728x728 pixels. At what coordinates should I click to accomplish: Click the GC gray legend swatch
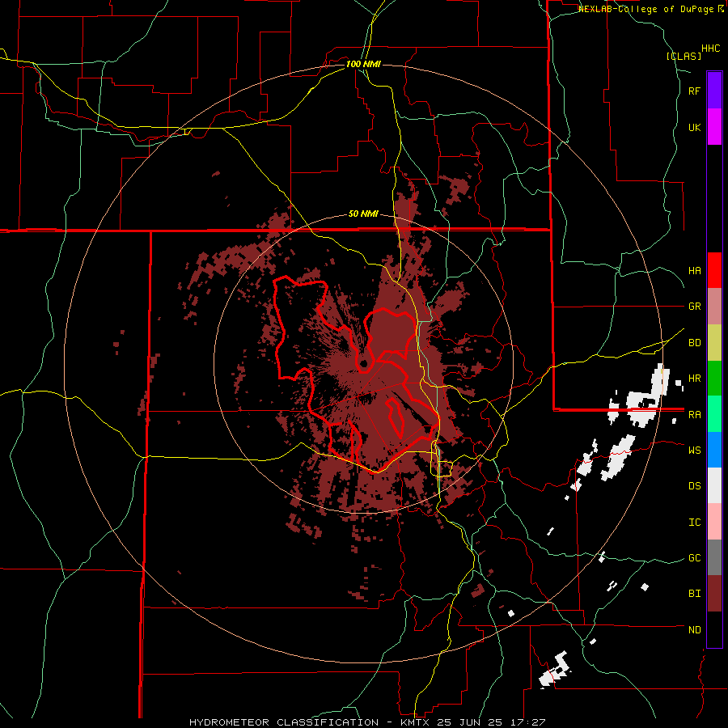pos(714,557)
